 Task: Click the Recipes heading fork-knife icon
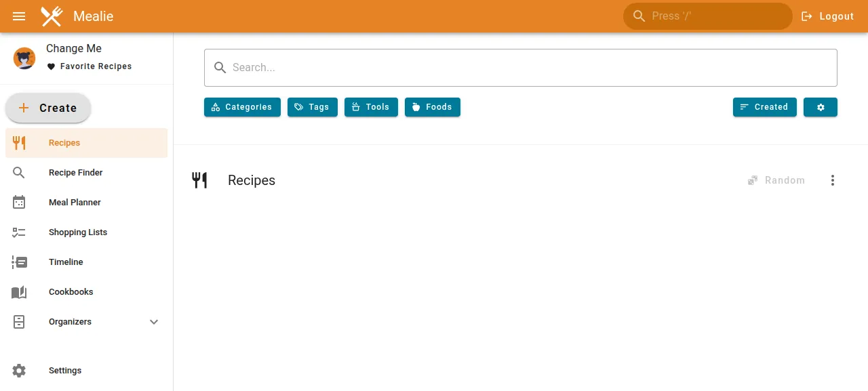point(199,180)
